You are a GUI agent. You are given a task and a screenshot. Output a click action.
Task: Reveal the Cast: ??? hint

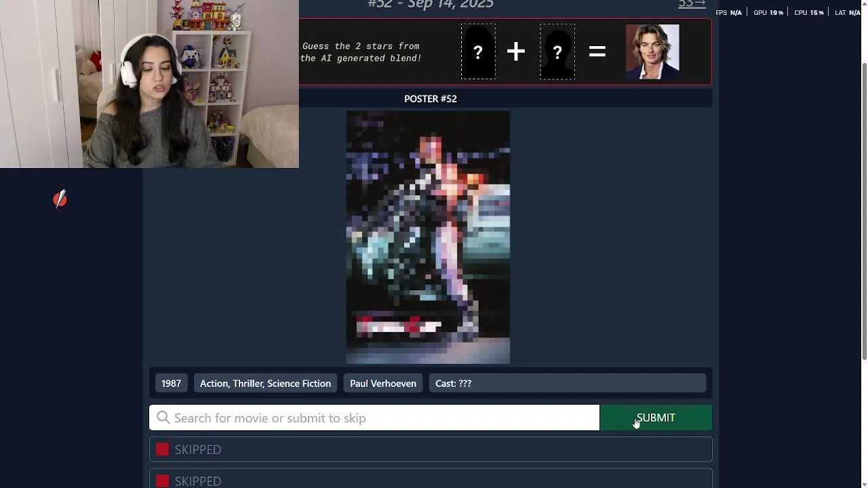568,384
